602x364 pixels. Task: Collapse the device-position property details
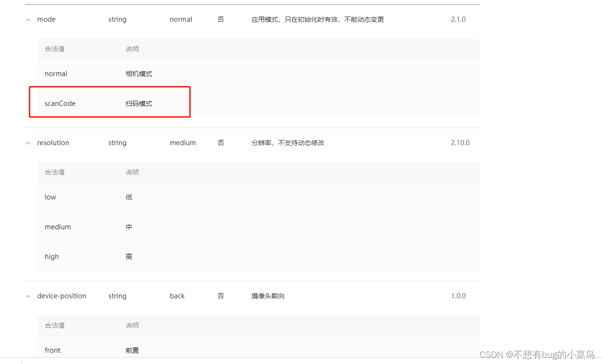coord(28,295)
